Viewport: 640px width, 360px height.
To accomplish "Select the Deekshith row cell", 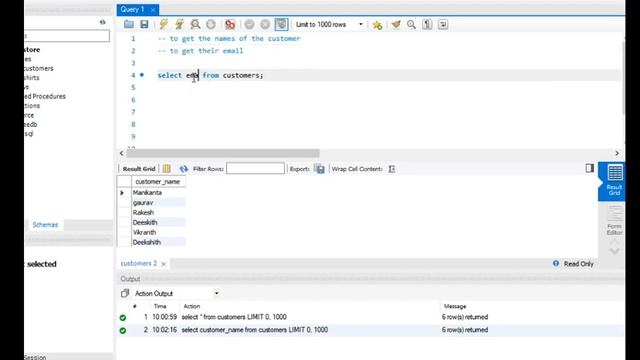I will pyautogui.click(x=158, y=242).
